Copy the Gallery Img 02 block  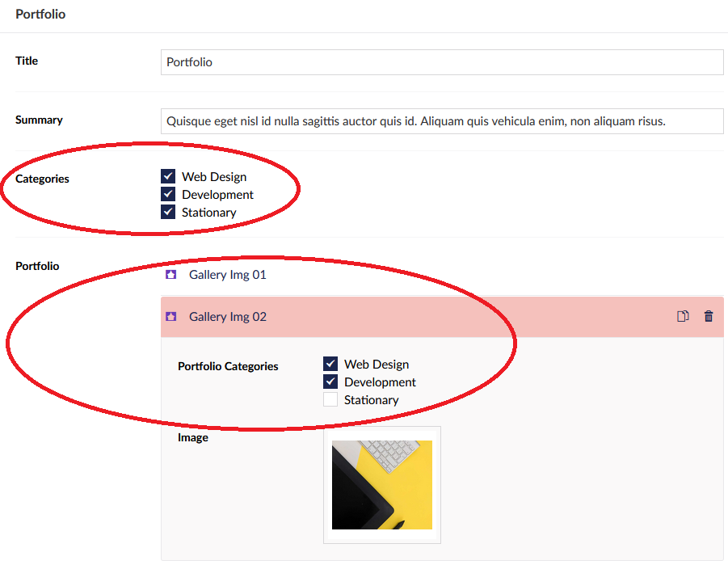pos(683,317)
